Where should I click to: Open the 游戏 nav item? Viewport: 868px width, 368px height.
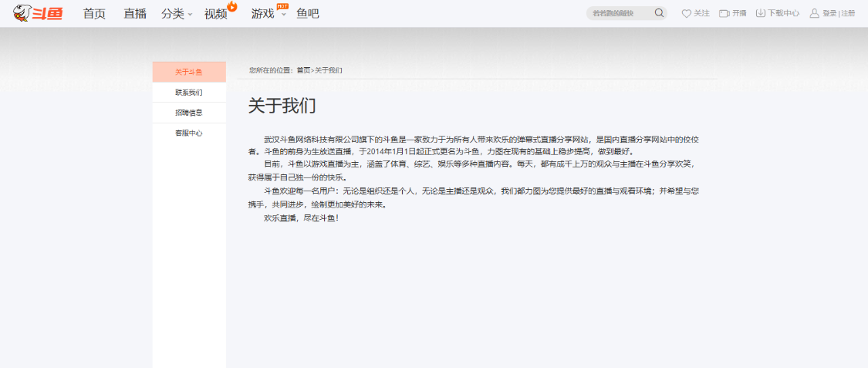click(x=262, y=14)
